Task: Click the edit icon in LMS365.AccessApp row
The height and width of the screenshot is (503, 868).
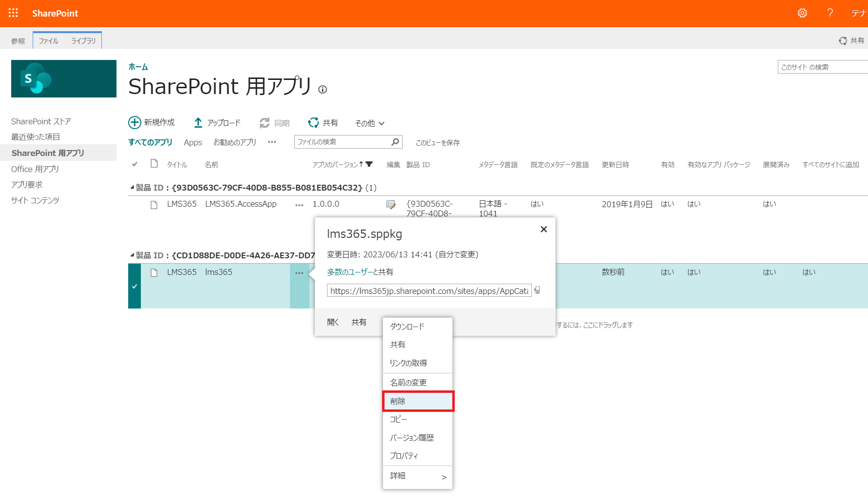Action: pos(391,205)
